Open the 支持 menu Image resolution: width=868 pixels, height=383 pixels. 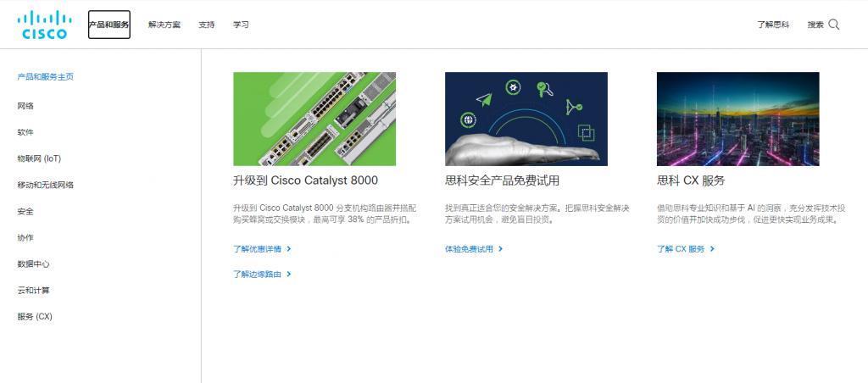click(x=207, y=25)
